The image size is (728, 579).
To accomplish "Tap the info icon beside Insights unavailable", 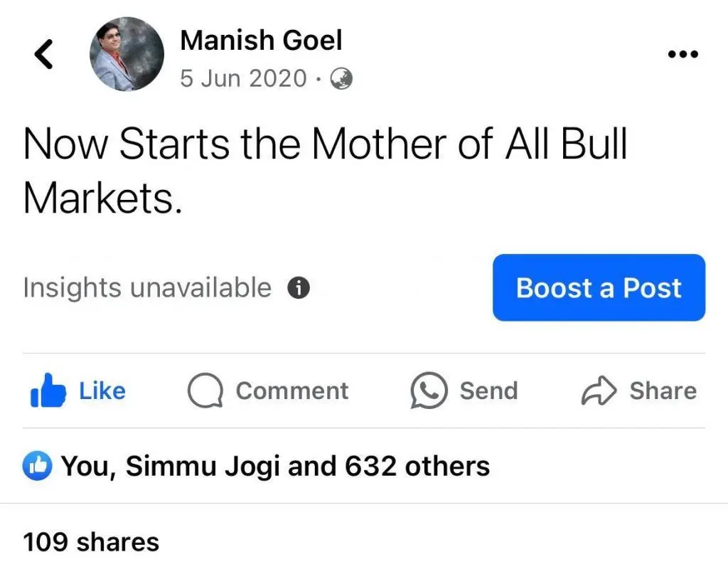I will click(x=299, y=288).
